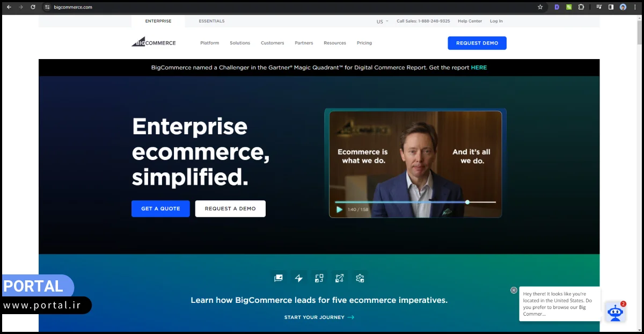Click the Get a Quote button
Viewport: 644px width, 334px height.
point(160,208)
